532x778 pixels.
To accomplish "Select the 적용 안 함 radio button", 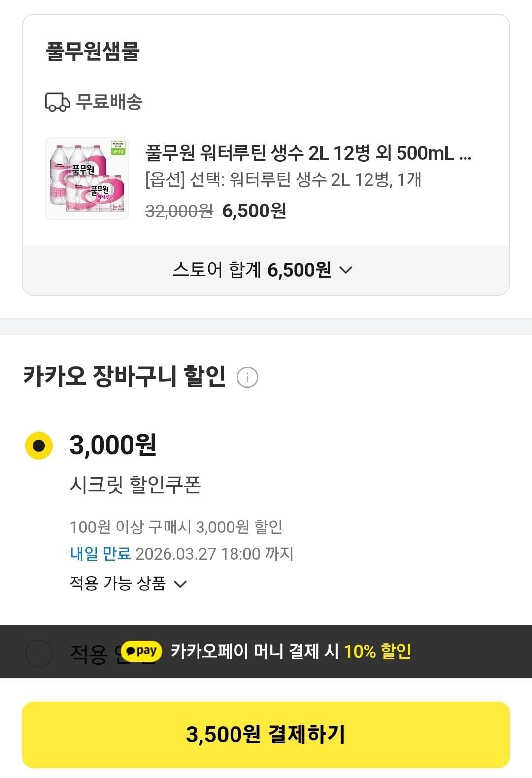I will (x=39, y=654).
